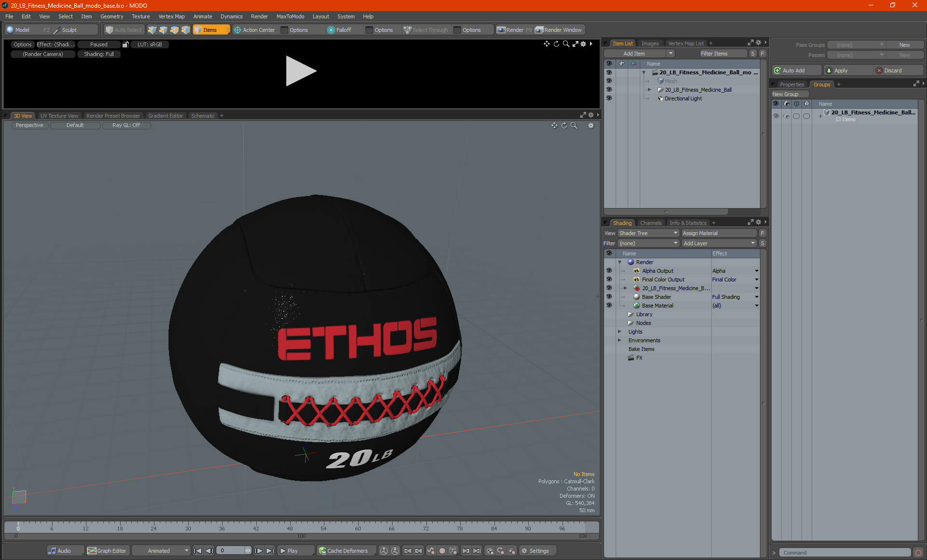Toggle visibility of Mesh item

coord(609,81)
